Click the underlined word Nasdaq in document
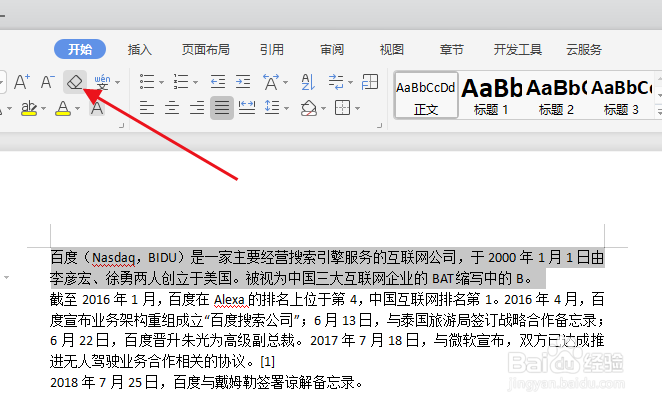This screenshot has height=406, width=662. [114, 258]
